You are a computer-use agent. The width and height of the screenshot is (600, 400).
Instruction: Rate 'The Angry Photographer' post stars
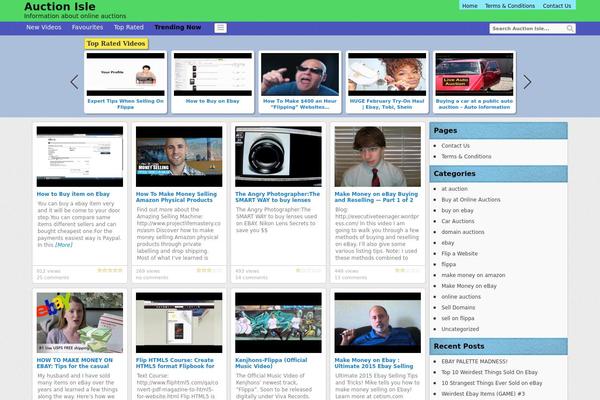coord(308,270)
